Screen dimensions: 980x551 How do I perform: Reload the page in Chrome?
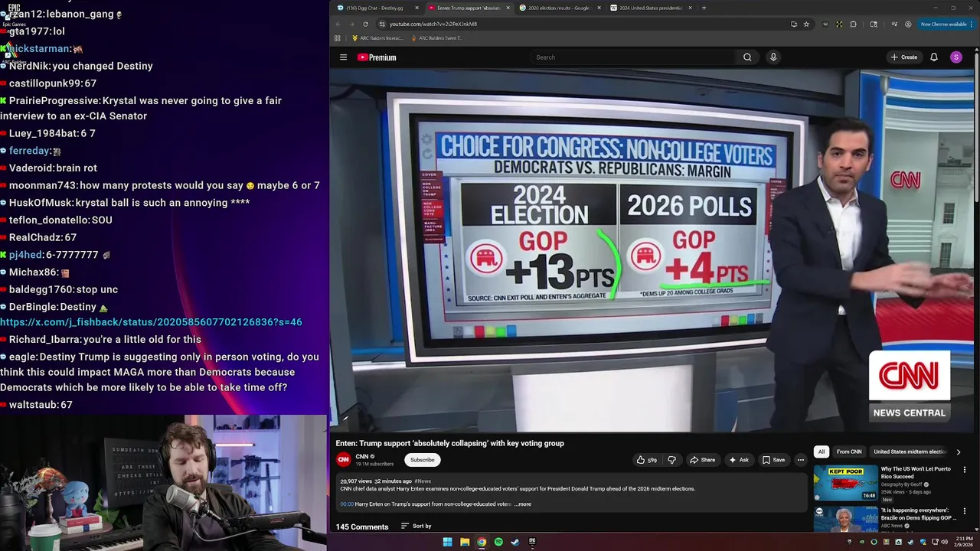[365, 24]
